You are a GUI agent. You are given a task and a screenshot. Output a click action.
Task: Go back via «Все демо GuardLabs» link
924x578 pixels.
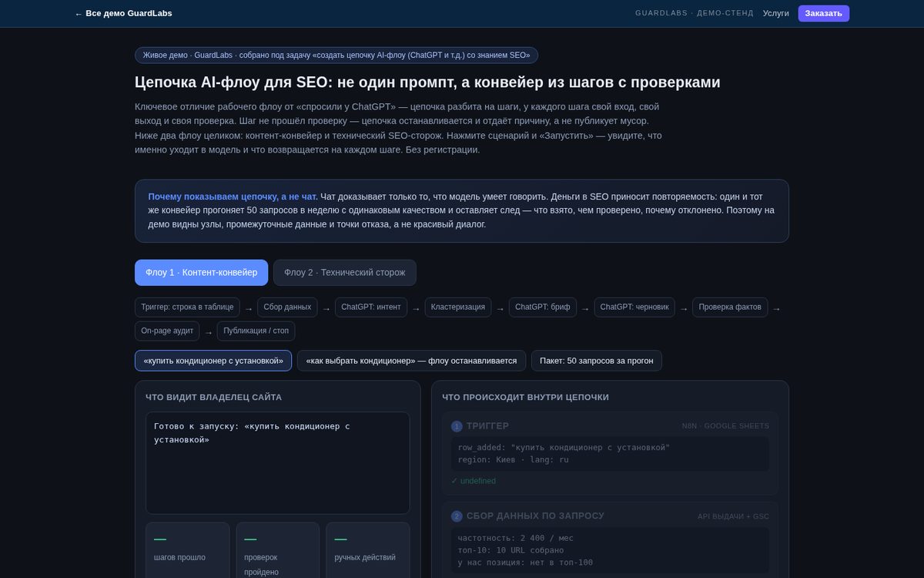123,13
